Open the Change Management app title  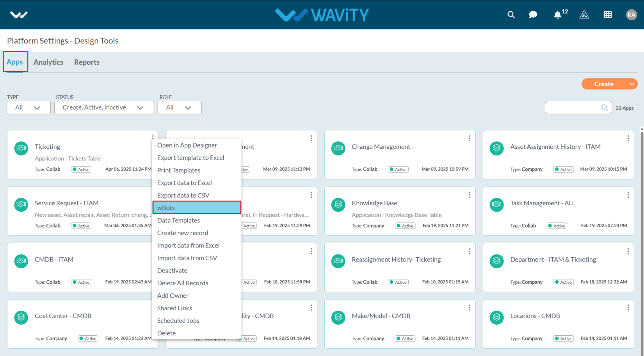pos(381,147)
